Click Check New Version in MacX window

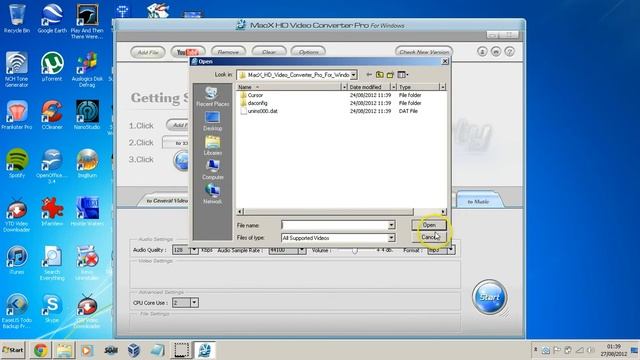coord(424,52)
